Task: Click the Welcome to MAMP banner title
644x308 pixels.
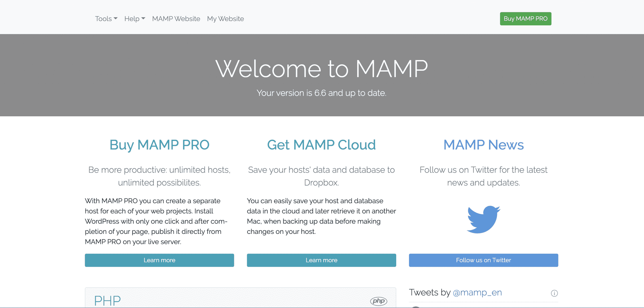Action: 321,69
